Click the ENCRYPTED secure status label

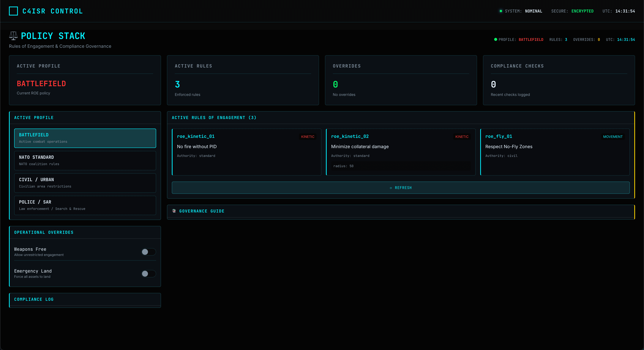tap(583, 11)
